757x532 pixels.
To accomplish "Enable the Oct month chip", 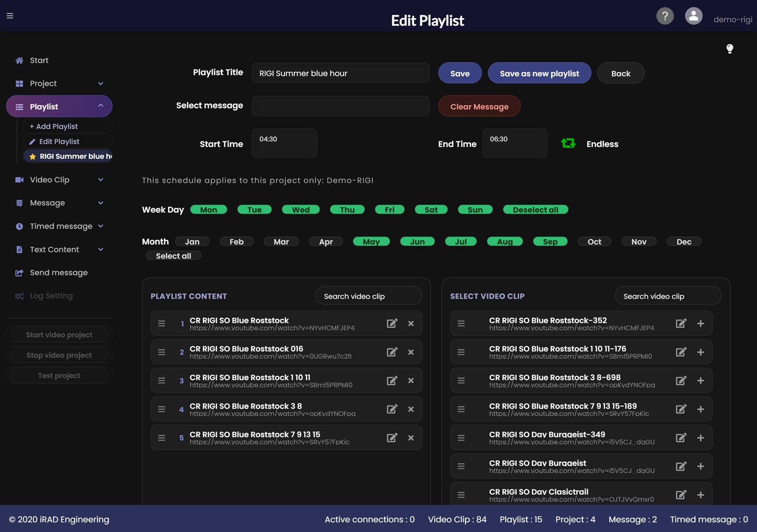I will [594, 242].
